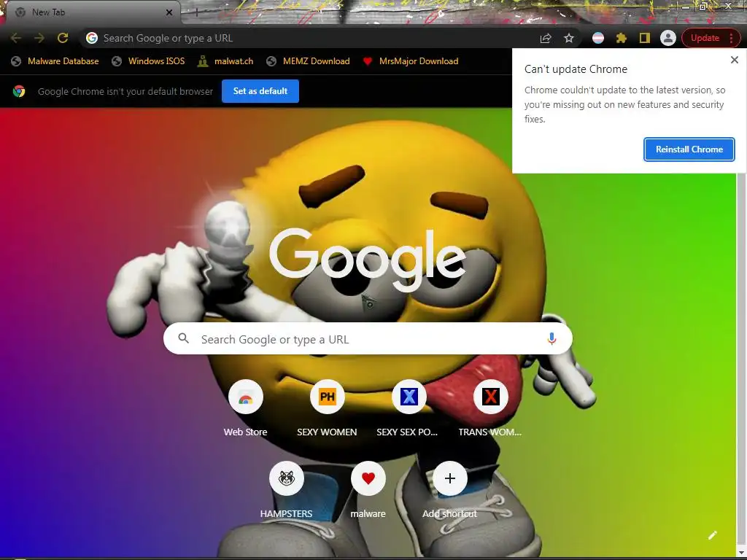Image resolution: width=747 pixels, height=560 pixels.
Task: Reload the page with the refresh icon
Action: (63, 38)
